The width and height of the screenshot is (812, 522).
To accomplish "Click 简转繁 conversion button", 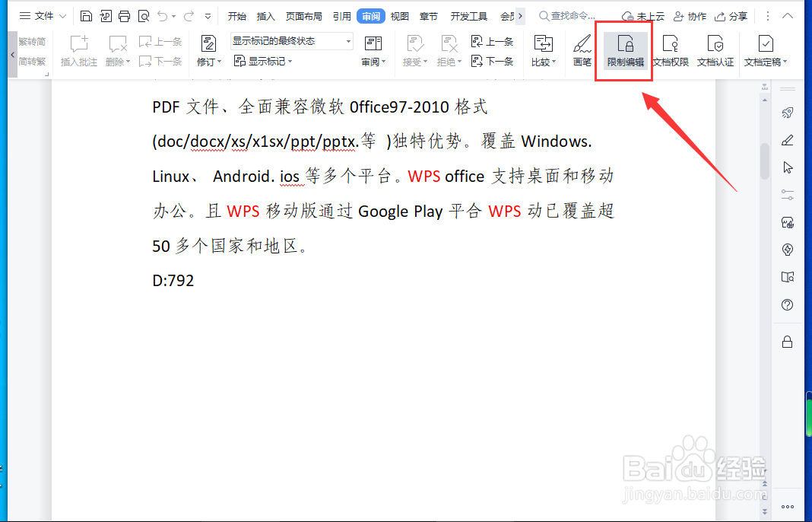I will coord(32,61).
